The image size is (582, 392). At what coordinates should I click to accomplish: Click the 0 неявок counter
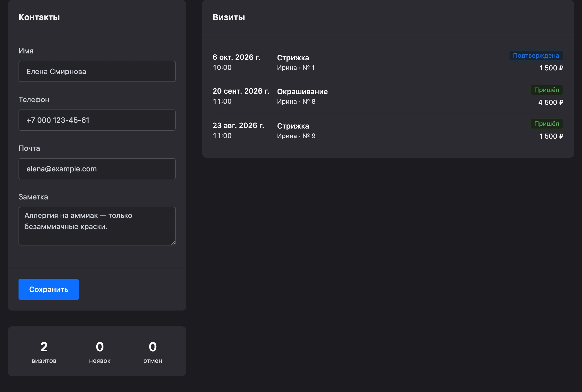click(100, 352)
